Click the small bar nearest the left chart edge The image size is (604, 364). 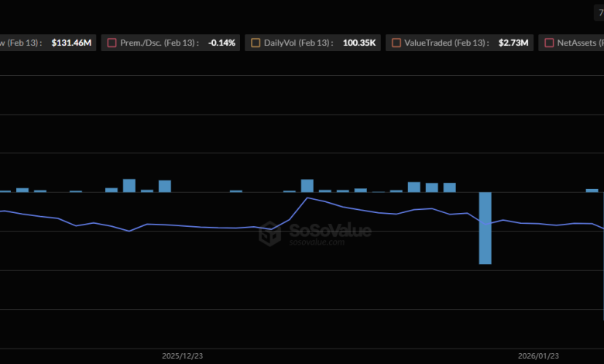point(5,191)
